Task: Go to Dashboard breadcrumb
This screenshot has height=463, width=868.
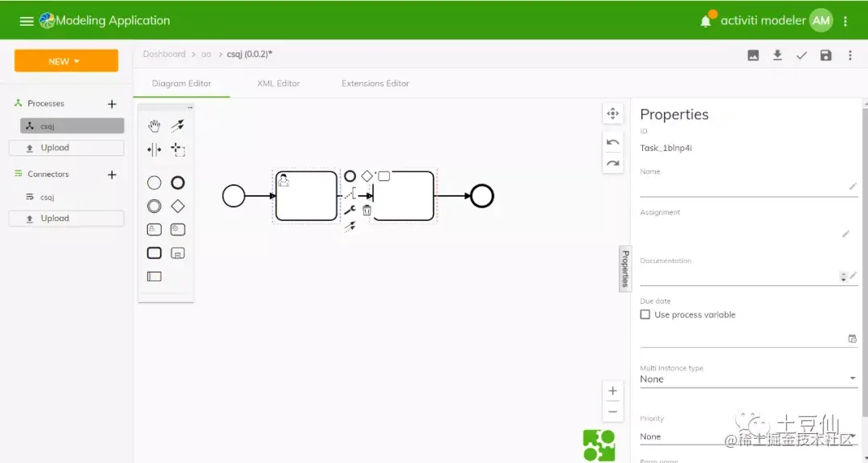Action: pyautogui.click(x=164, y=55)
